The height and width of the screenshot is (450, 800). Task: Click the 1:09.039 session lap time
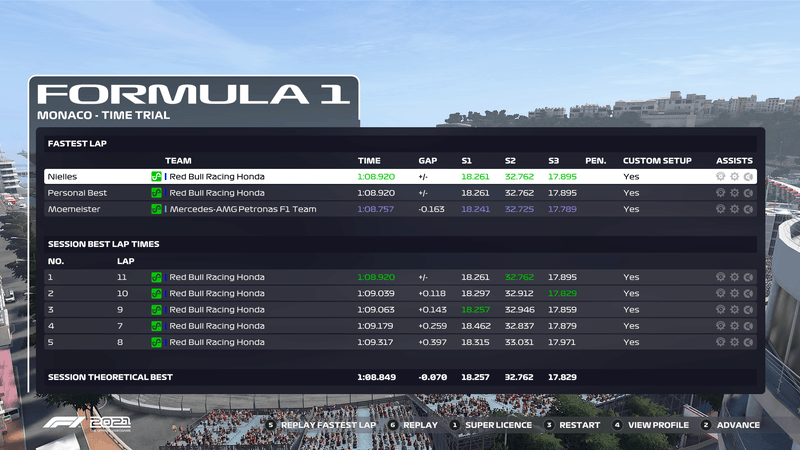376,293
